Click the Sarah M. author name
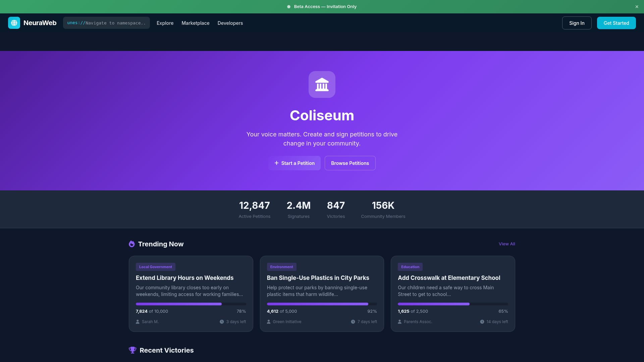644x362 pixels. pyautogui.click(x=150, y=322)
